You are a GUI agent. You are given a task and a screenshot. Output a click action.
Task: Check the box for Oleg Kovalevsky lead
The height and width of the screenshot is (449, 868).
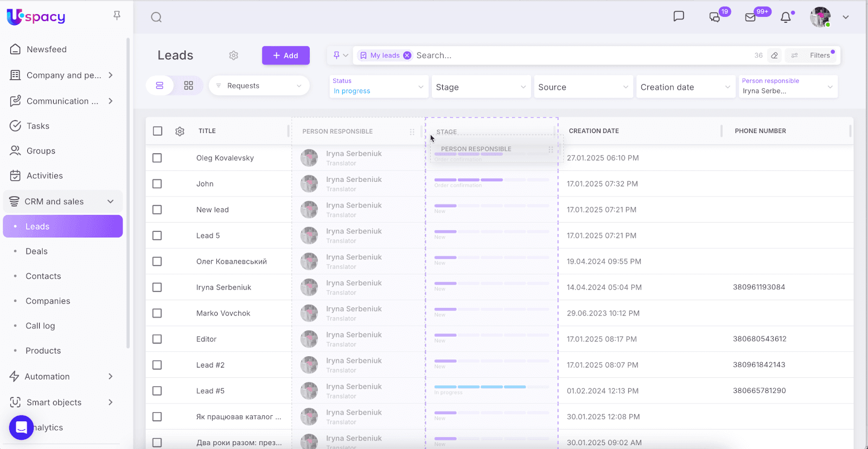pyautogui.click(x=157, y=158)
